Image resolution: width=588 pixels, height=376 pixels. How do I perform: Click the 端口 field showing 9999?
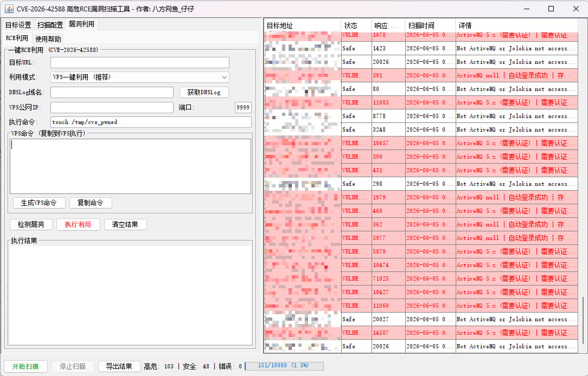point(243,107)
